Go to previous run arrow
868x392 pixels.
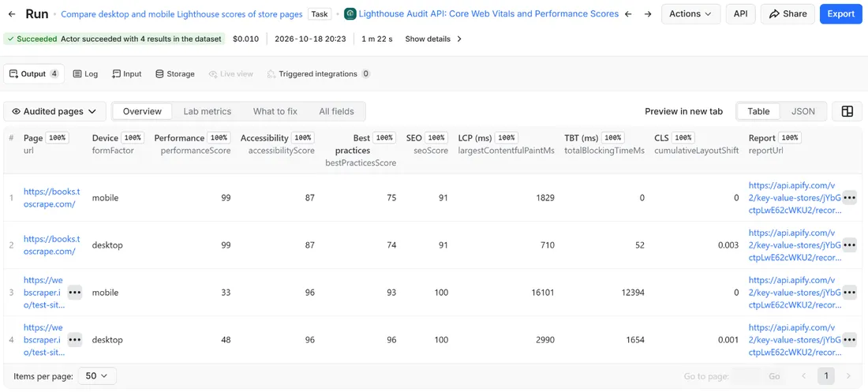[628, 14]
